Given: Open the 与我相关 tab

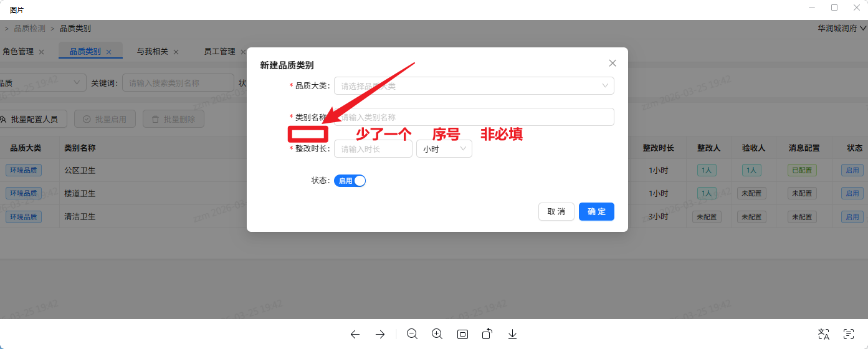Looking at the screenshot, I should pyautogui.click(x=153, y=52).
